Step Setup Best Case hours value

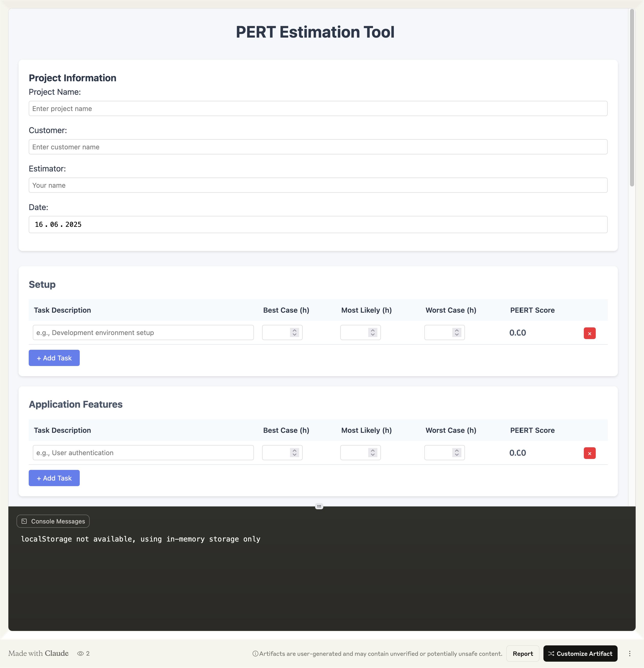point(294,332)
